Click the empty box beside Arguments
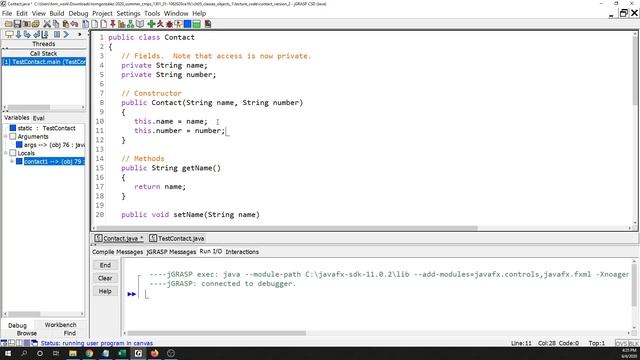The height and width of the screenshot is (360, 640). point(13,136)
